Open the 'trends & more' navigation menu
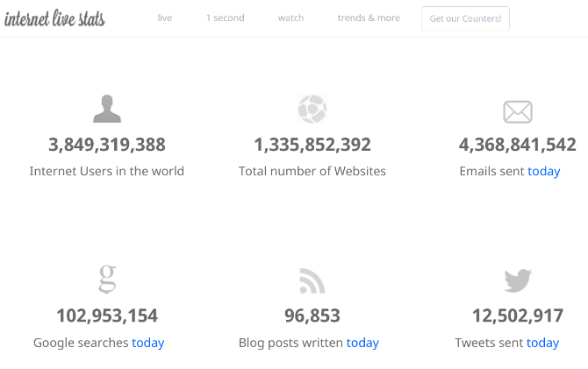The width and height of the screenshot is (588, 369). click(x=369, y=18)
